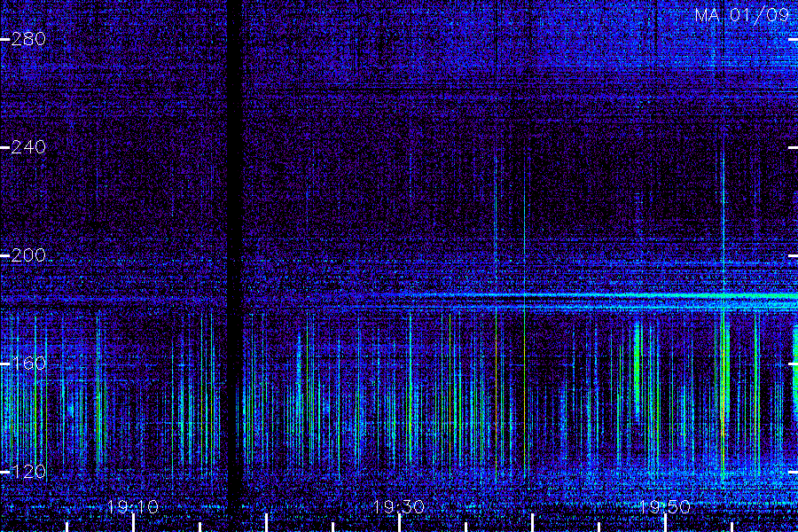Viewport: 798px width, 532px height.
Task: Click the 19:30 time axis label
Action: click(x=399, y=507)
